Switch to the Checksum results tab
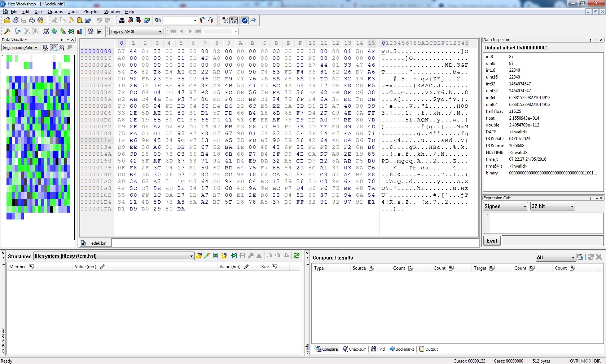 354,349
